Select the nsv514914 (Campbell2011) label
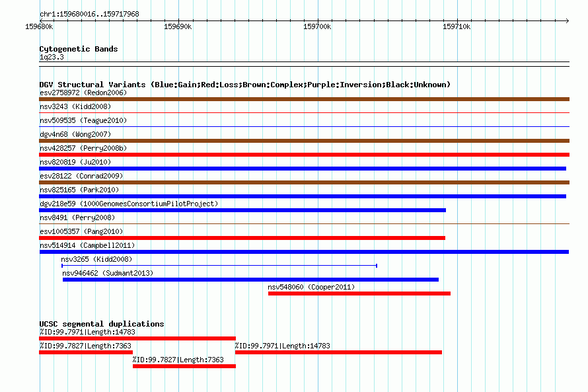 [x=87, y=245]
